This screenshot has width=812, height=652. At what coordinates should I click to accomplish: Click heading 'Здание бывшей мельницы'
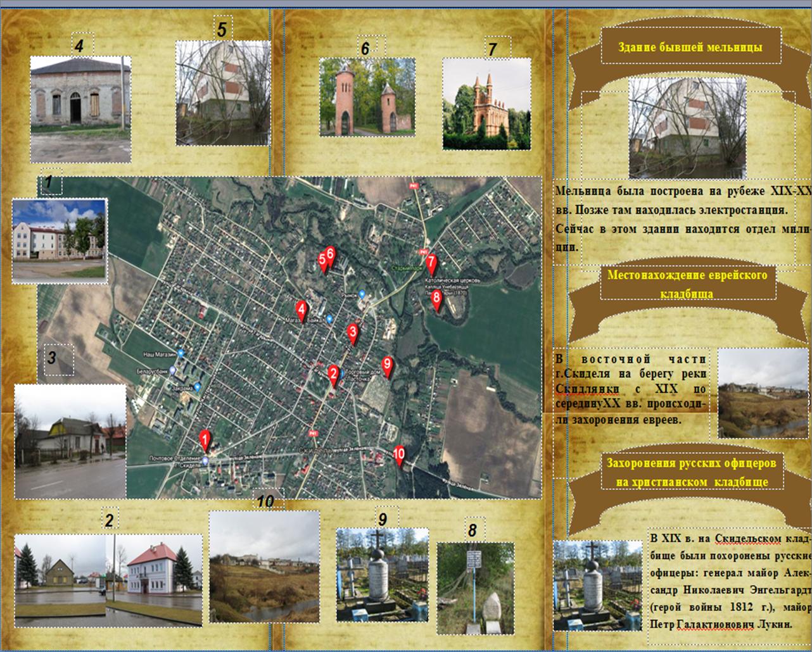pyautogui.click(x=690, y=47)
